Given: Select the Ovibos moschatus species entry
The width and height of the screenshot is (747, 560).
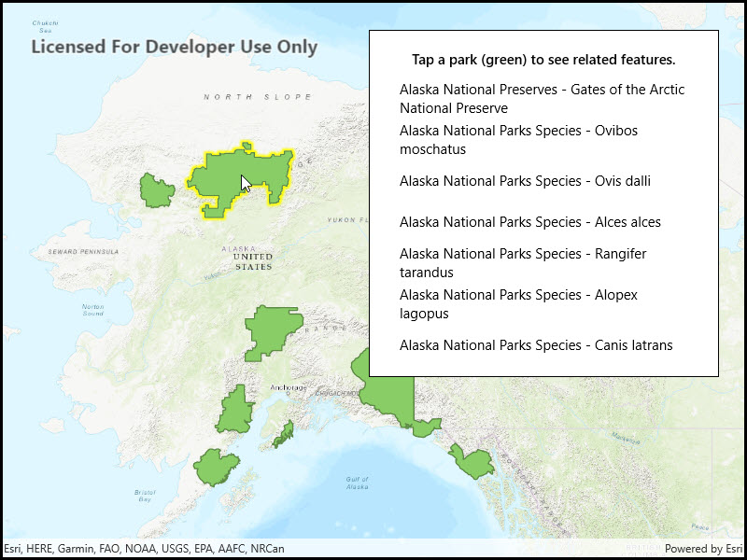Looking at the screenshot, I should [x=518, y=139].
